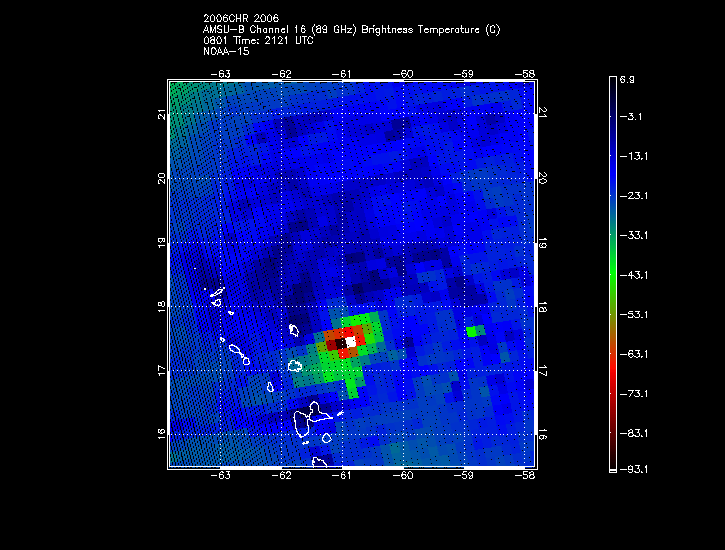
Task: Click the right-axis latitude label 16
Action: [x=543, y=434]
